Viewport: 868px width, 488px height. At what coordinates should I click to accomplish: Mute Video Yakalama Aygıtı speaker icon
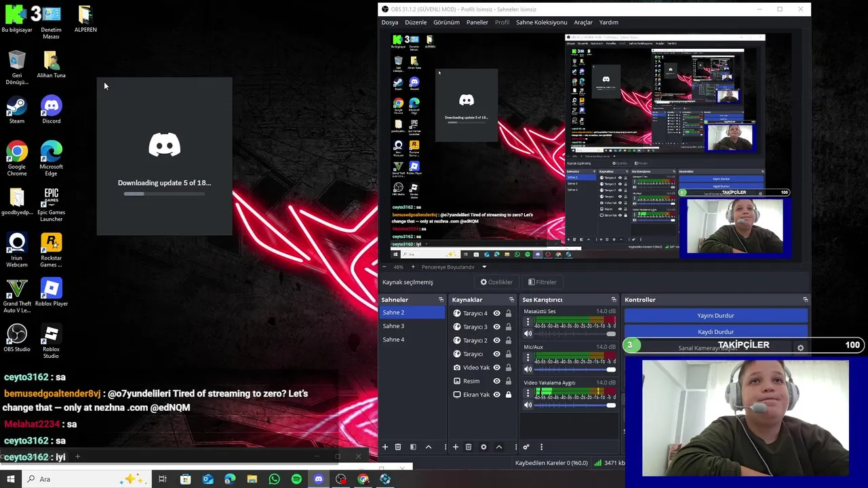(528, 405)
